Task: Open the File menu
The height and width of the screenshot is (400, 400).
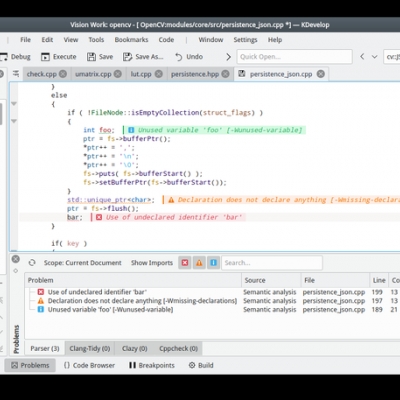Action: [x=25, y=40]
